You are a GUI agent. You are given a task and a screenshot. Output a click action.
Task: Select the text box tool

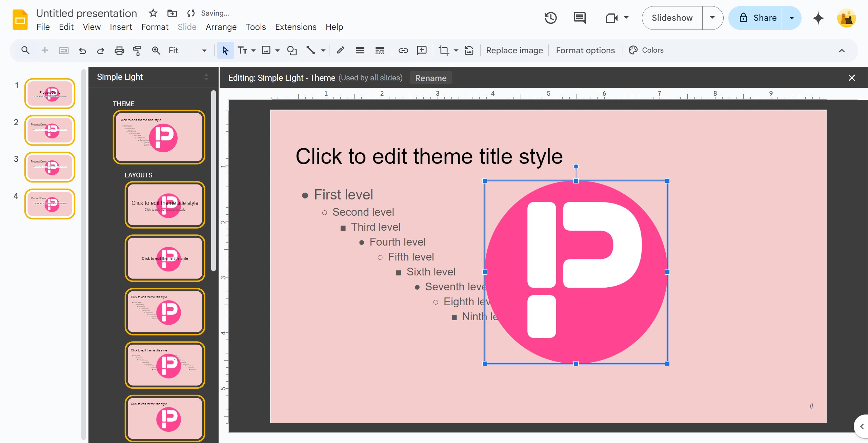click(242, 51)
